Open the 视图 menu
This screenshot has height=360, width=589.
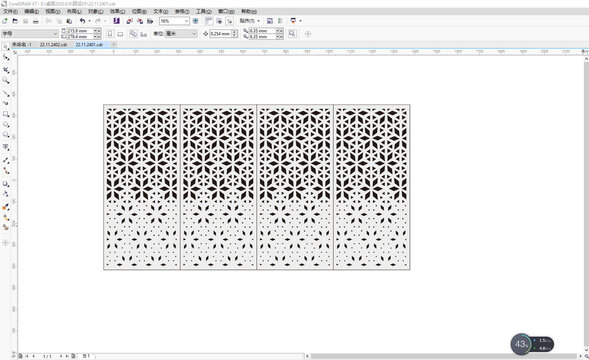point(53,12)
